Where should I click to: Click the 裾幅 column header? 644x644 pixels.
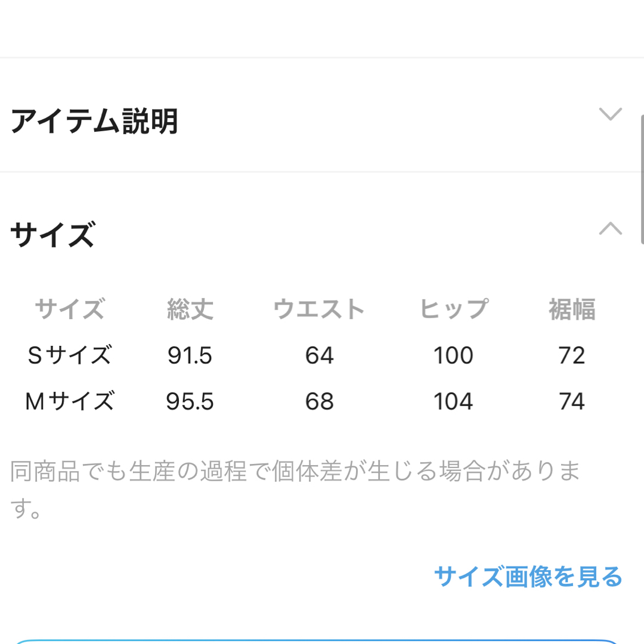pyautogui.click(x=572, y=309)
